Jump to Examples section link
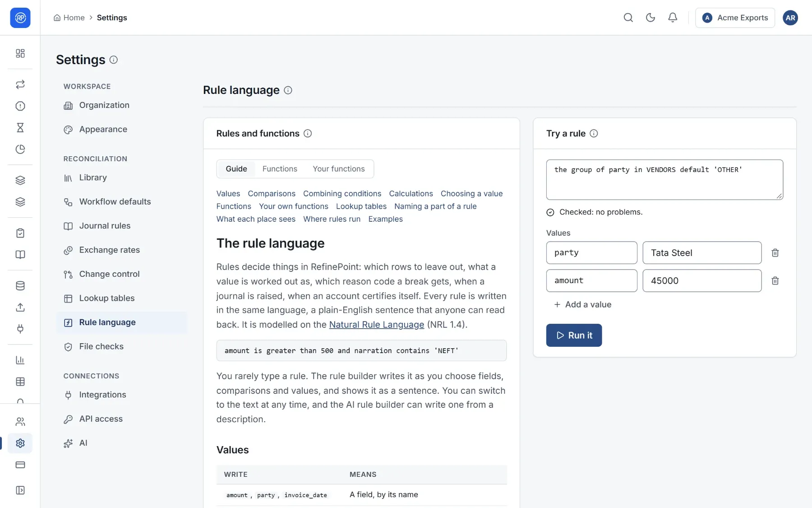 tap(385, 219)
